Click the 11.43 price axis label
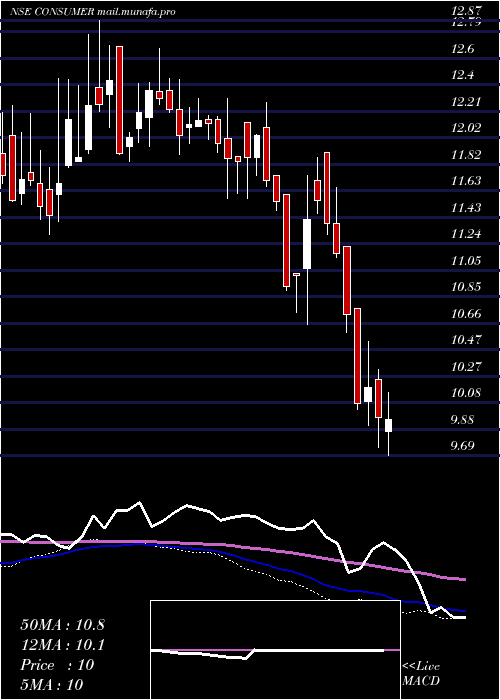 (467, 208)
